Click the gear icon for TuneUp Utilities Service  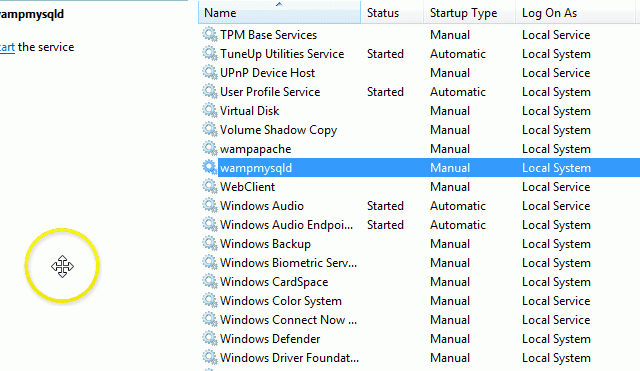click(x=210, y=53)
